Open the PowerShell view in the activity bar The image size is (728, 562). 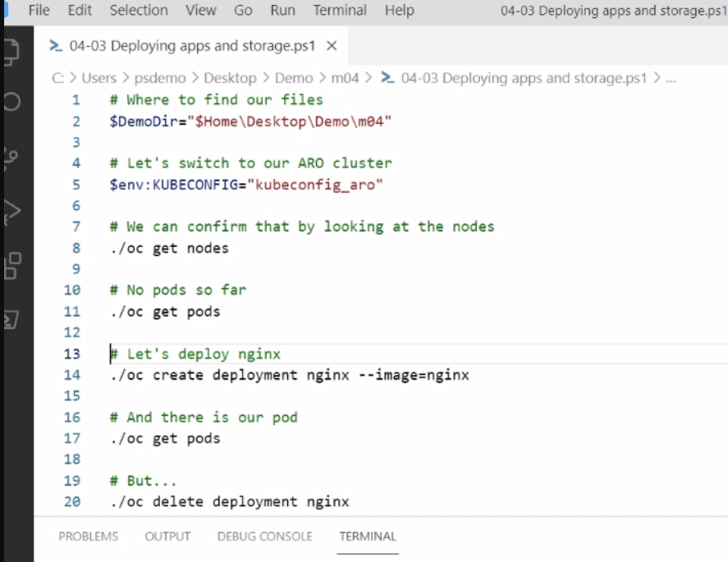pos(11,320)
